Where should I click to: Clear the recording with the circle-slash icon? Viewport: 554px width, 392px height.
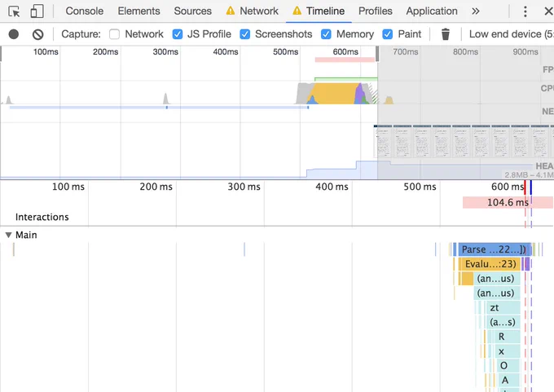[x=37, y=34]
